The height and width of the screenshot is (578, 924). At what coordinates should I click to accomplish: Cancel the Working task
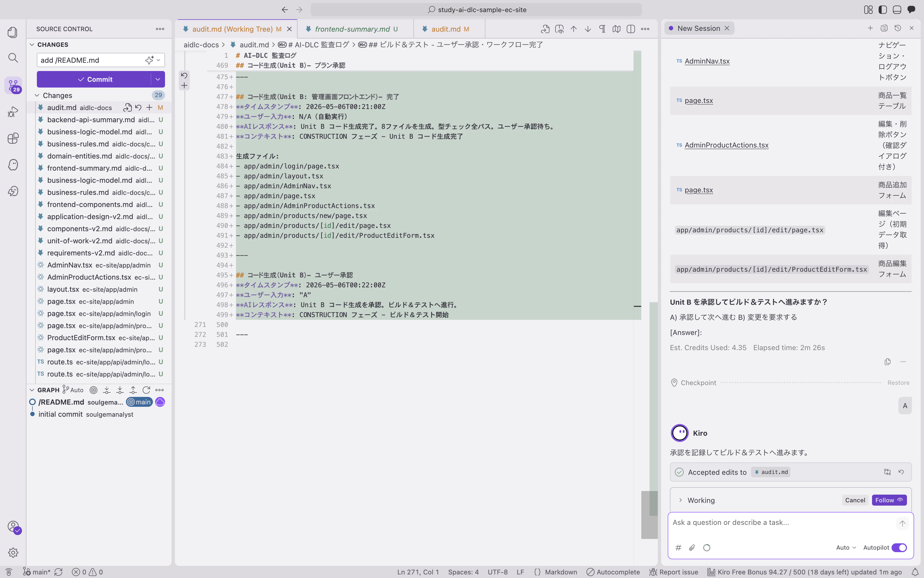(855, 500)
